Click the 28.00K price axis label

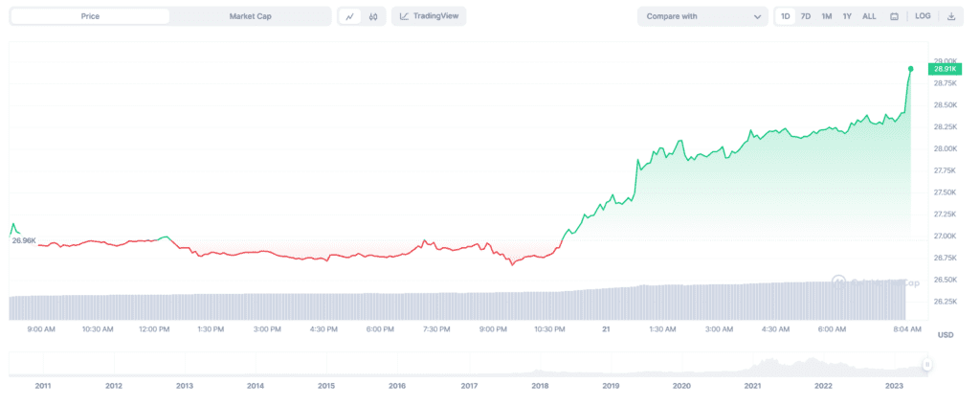click(x=946, y=148)
